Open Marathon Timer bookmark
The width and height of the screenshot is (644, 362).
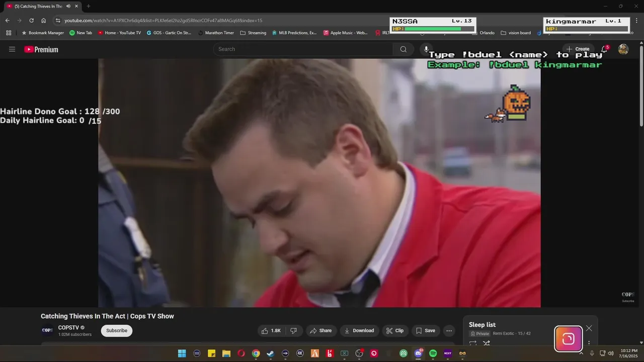(216, 33)
